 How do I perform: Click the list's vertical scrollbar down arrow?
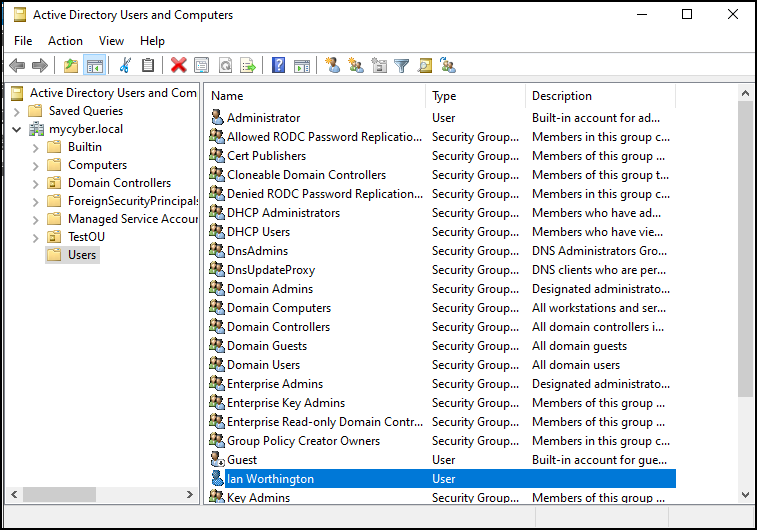[745, 495]
